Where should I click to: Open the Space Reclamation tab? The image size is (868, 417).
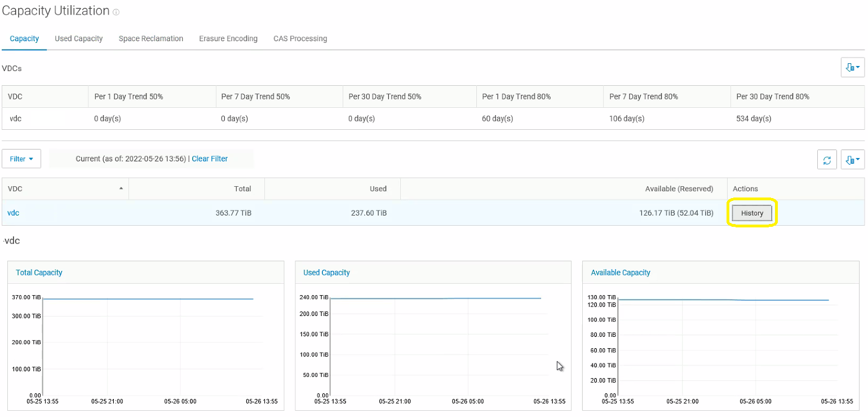(150, 38)
